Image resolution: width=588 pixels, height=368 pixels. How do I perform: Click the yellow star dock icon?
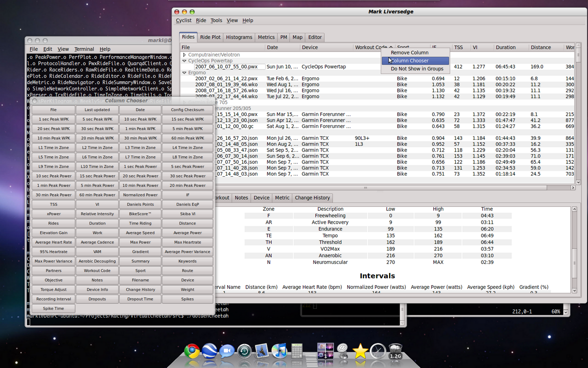pyautogui.click(x=360, y=351)
